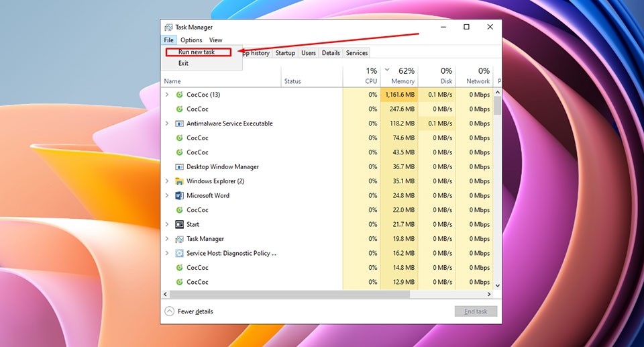Screen dimensions: 644x347
Task: Select the 74.6 MB memory cell
Action: click(399, 138)
